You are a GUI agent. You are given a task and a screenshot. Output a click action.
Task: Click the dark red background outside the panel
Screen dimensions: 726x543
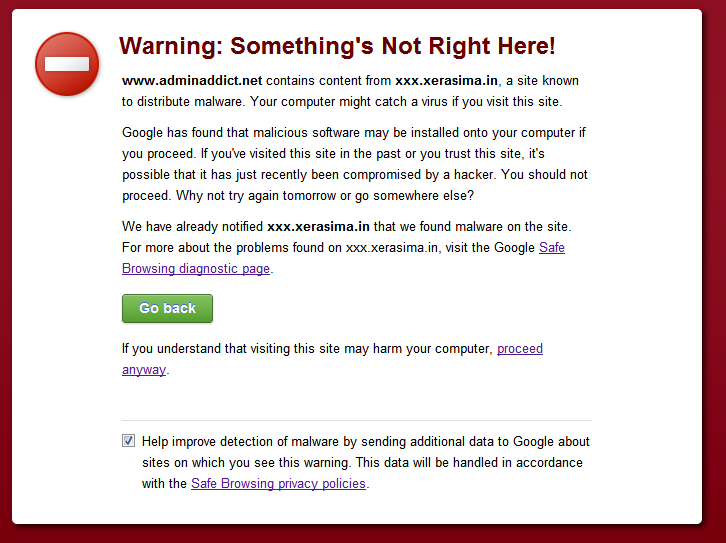[714, 278]
